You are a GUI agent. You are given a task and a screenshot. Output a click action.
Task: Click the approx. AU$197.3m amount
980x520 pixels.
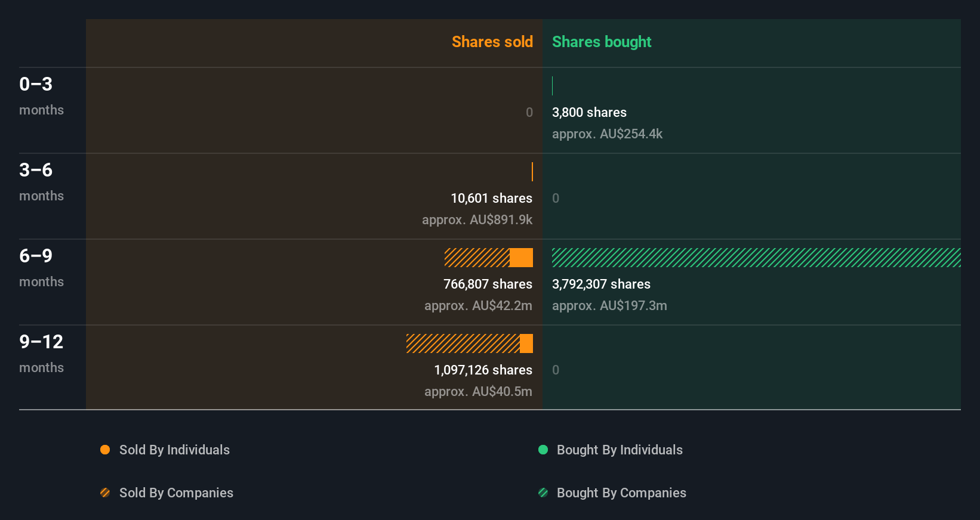(x=609, y=305)
